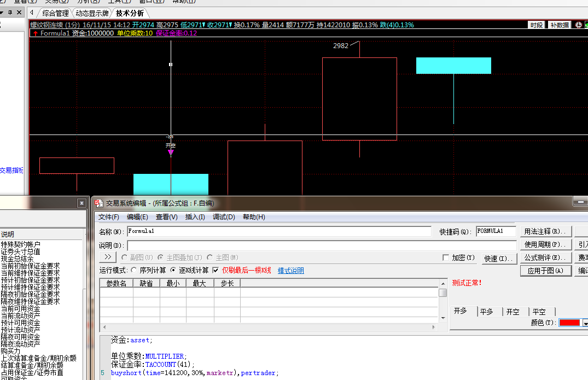
Task: Click into the 名称 input field
Action: 279,231
